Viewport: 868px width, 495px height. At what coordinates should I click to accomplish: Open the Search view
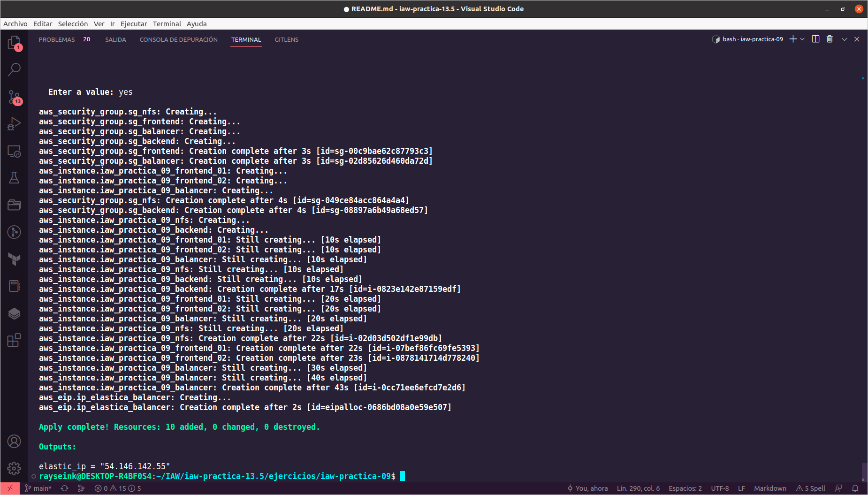14,69
